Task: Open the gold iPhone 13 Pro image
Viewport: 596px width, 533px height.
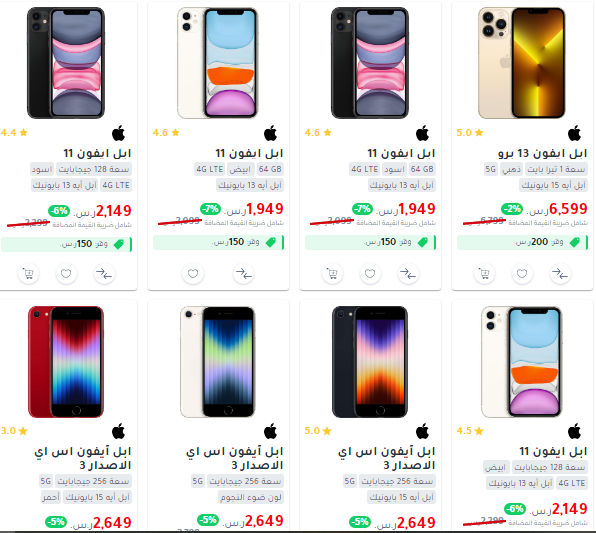Action: (522, 63)
